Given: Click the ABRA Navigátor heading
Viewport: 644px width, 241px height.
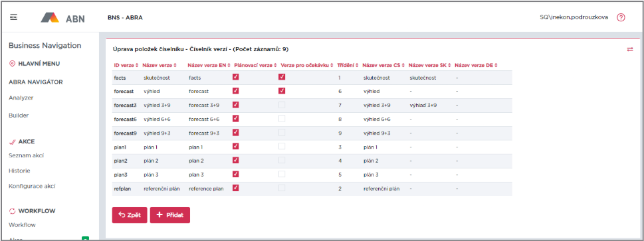Looking at the screenshot, I should point(36,82).
